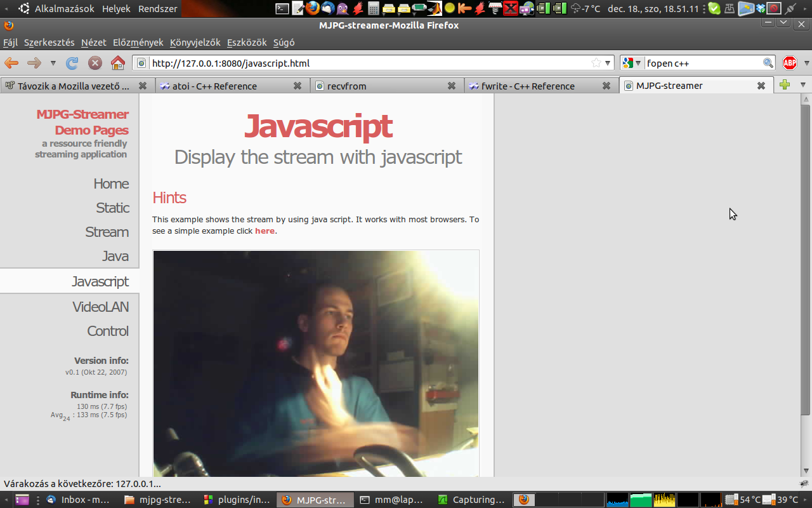
Task: Launch the Terminal from the top panel
Action: click(x=282, y=9)
